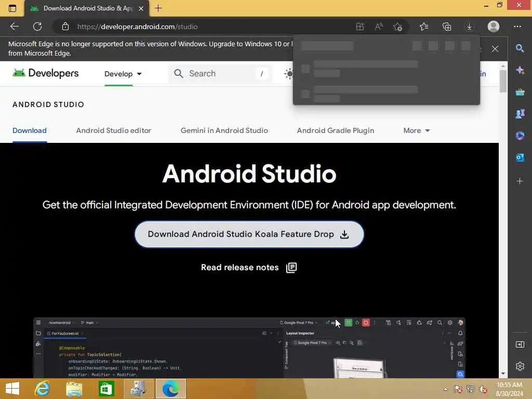
Task: Launch Internet Explorer from the taskbar
Action: 43,389
